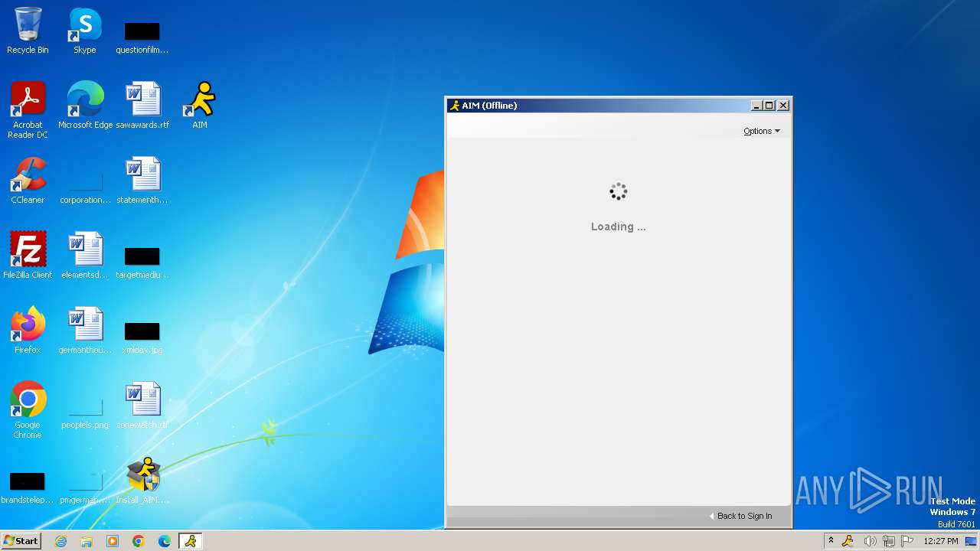Screen dimensions: 980x551
Task: Open Windows Explorer from taskbar
Action: point(87,541)
